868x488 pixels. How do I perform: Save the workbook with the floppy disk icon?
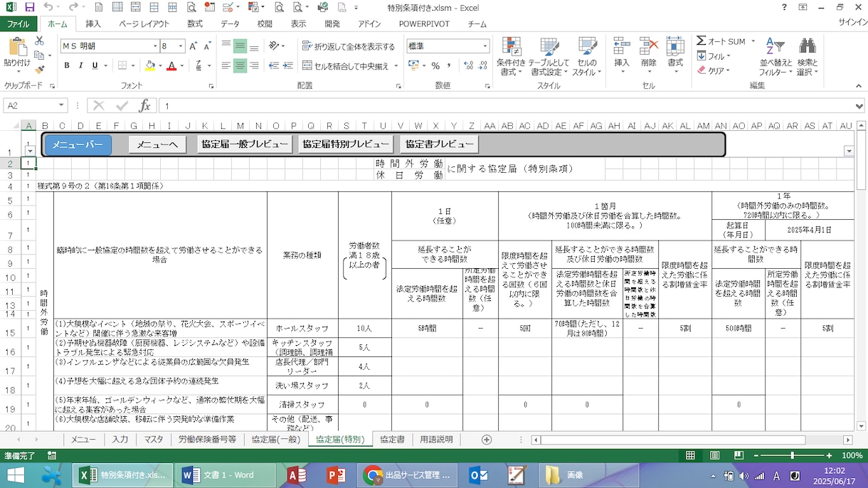tap(29, 7)
